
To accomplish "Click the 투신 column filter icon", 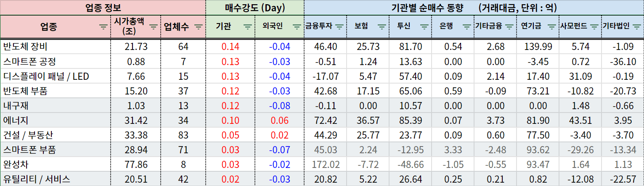I will [424, 26].
